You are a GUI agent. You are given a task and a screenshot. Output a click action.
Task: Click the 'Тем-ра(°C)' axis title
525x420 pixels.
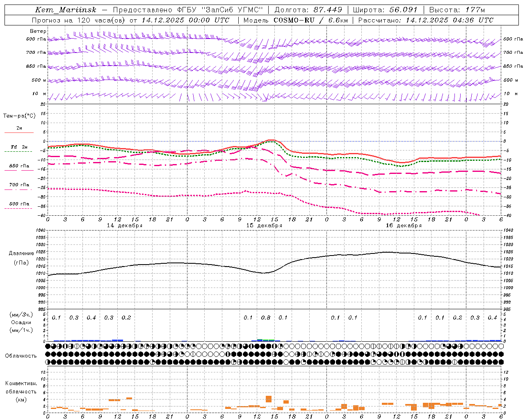point(19,116)
